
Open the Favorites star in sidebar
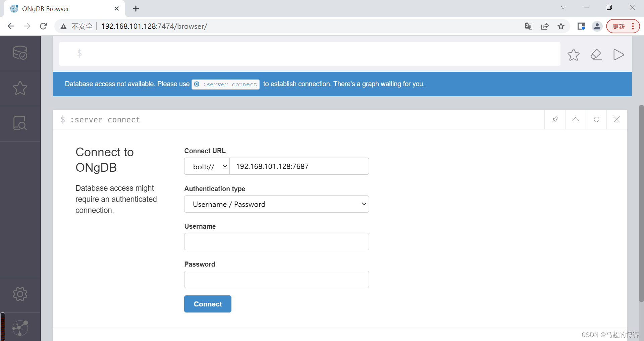click(x=20, y=88)
